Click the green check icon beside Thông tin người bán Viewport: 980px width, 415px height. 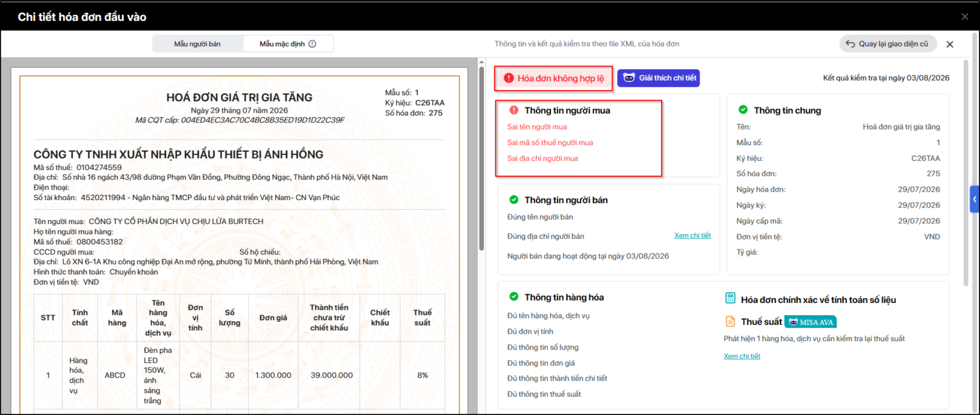pos(514,200)
